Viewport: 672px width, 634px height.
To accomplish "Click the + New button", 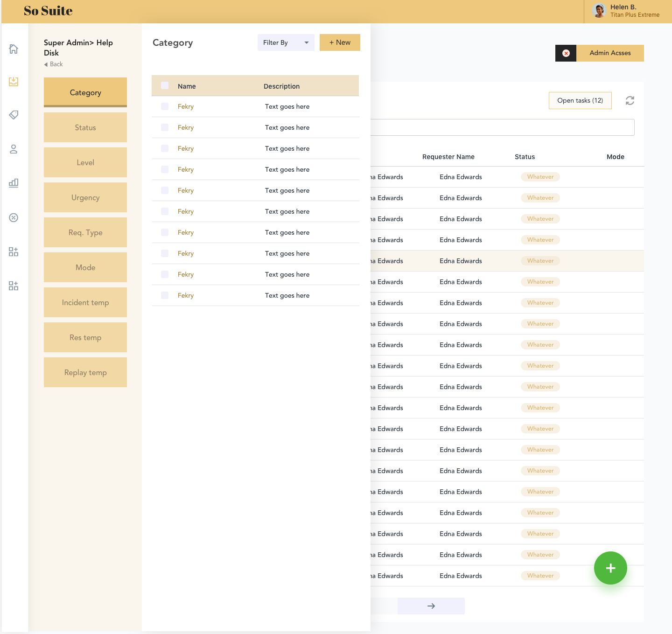I will (x=340, y=42).
